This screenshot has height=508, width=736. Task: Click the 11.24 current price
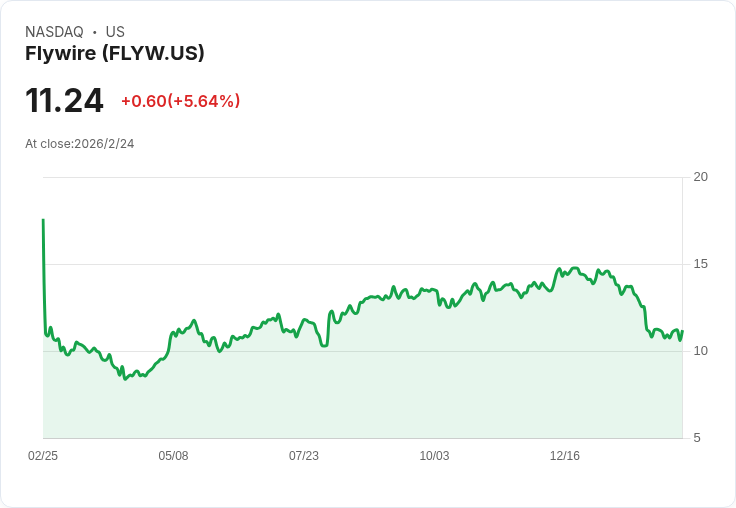[x=64, y=101]
